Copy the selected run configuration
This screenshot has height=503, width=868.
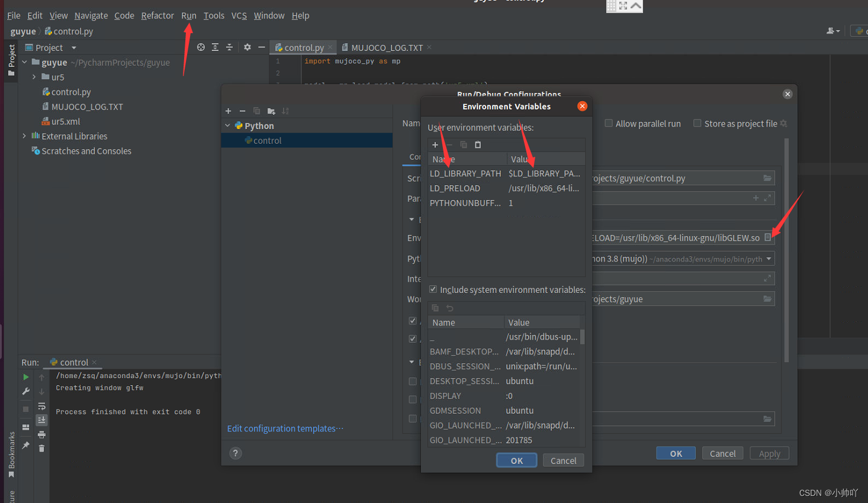coord(257,111)
